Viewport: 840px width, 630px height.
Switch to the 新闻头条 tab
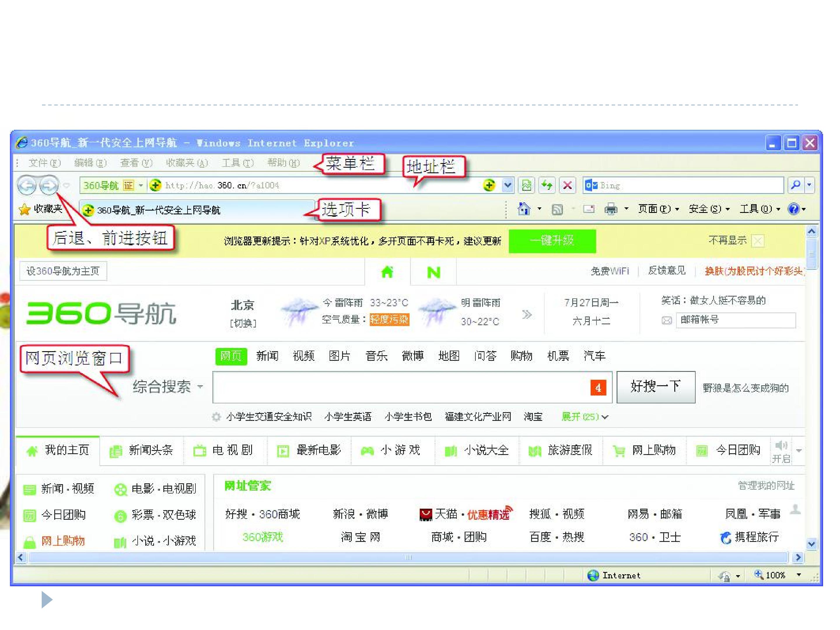142,450
